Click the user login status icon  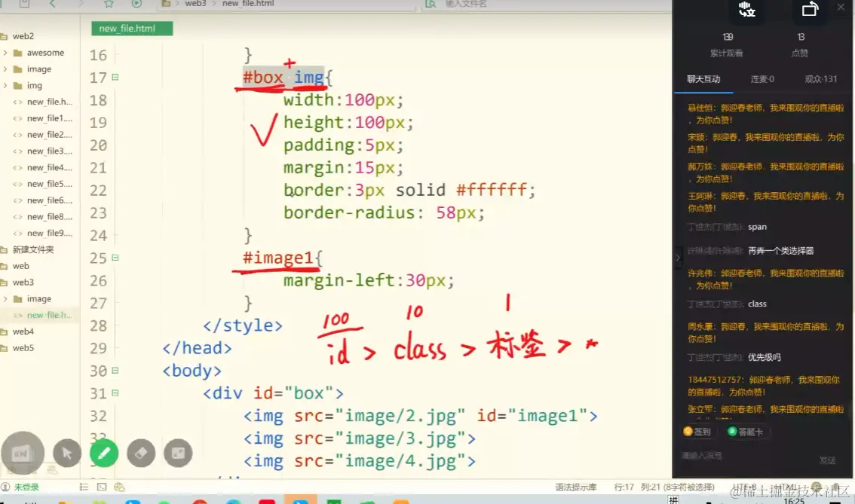5,487
